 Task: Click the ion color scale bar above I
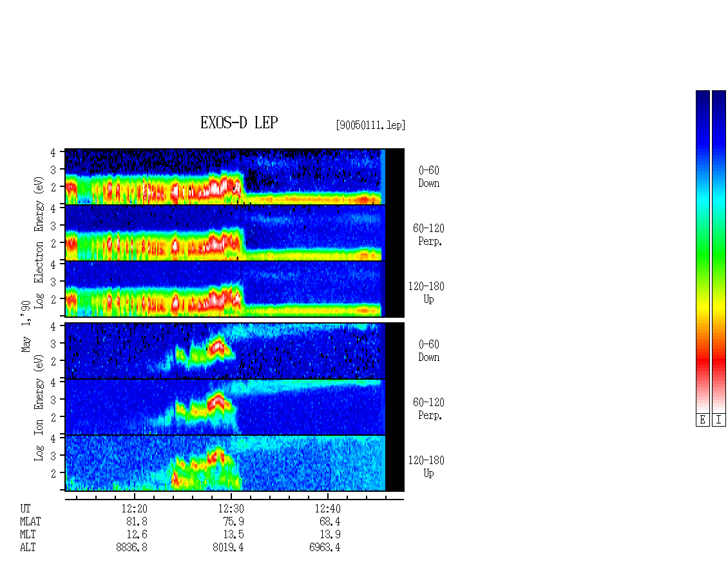click(x=719, y=251)
